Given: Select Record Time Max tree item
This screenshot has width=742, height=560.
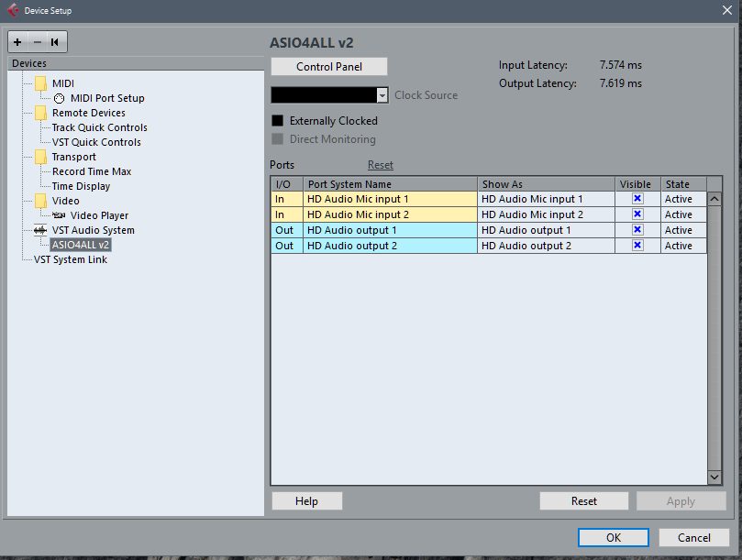Looking at the screenshot, I should tap(92, 171).
